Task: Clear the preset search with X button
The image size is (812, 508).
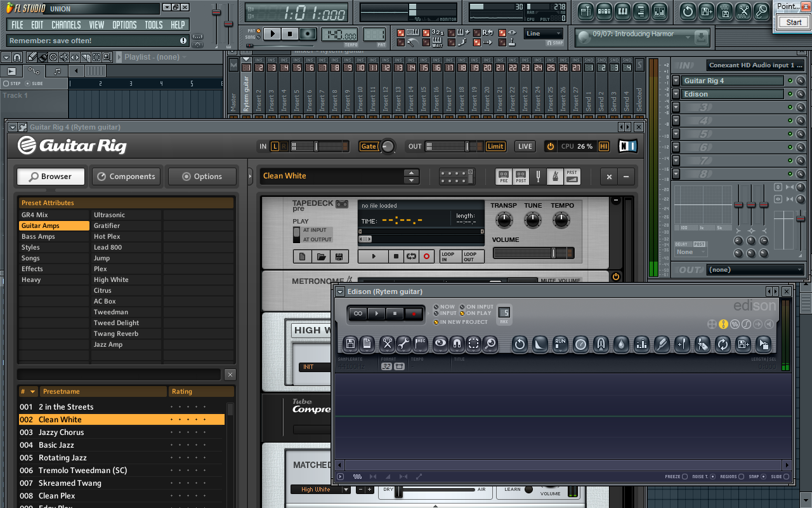Action: 230,375
